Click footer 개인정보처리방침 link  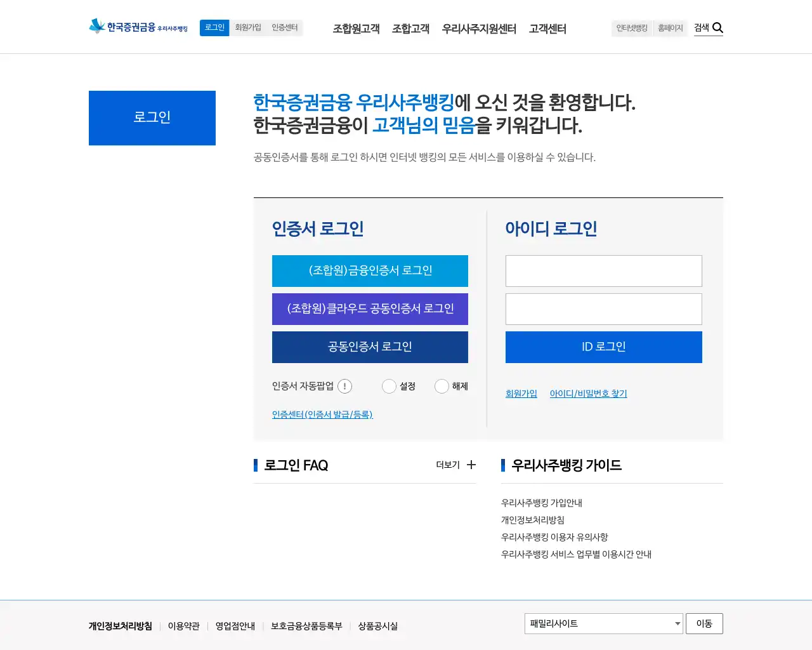[x=121, y=626]
